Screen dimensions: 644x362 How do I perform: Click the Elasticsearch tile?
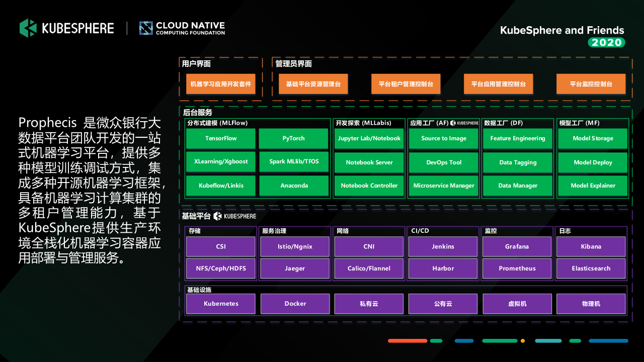(591, 268)
